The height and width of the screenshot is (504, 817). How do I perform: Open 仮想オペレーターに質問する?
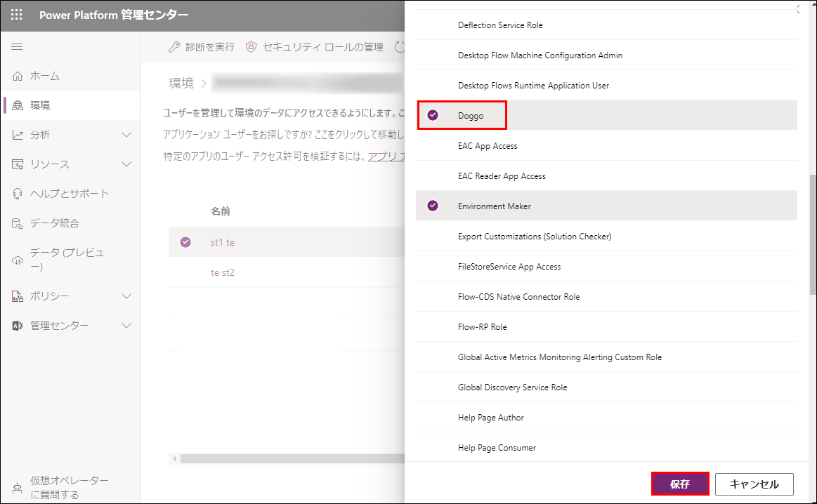(x=70, y=487)
